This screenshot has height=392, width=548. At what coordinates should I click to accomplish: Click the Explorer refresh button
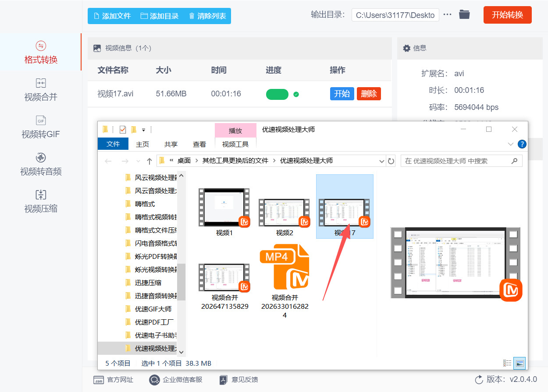point(391,161)
